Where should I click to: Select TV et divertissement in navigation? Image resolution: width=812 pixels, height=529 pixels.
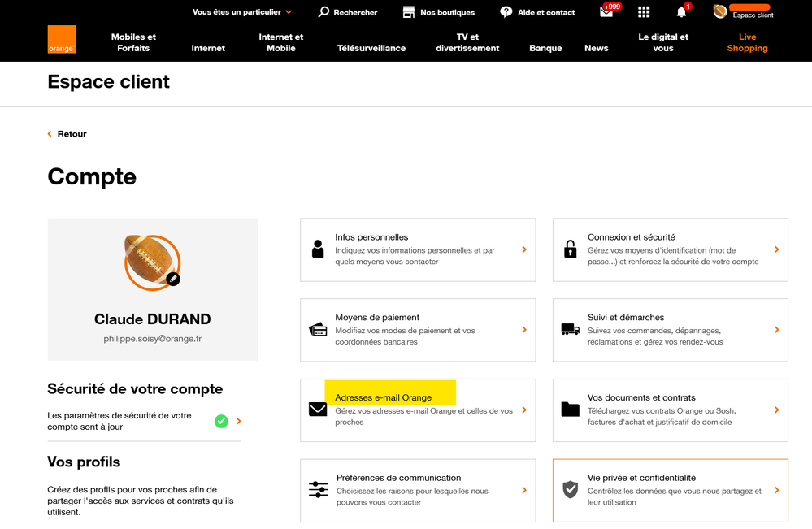point(467,42)
